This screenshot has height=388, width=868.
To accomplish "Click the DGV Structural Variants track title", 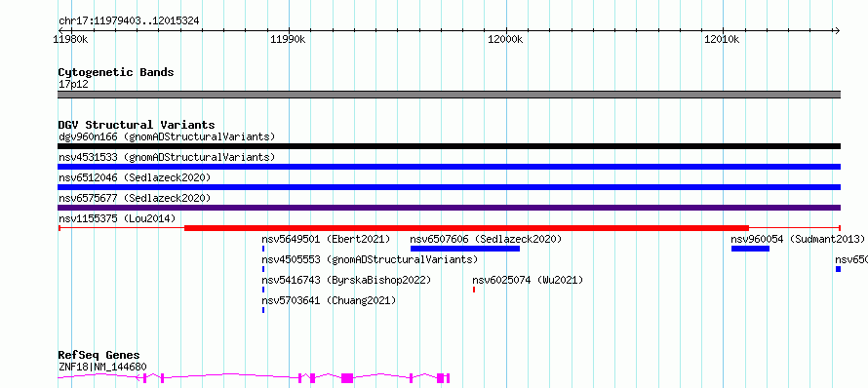I will 137,125.
